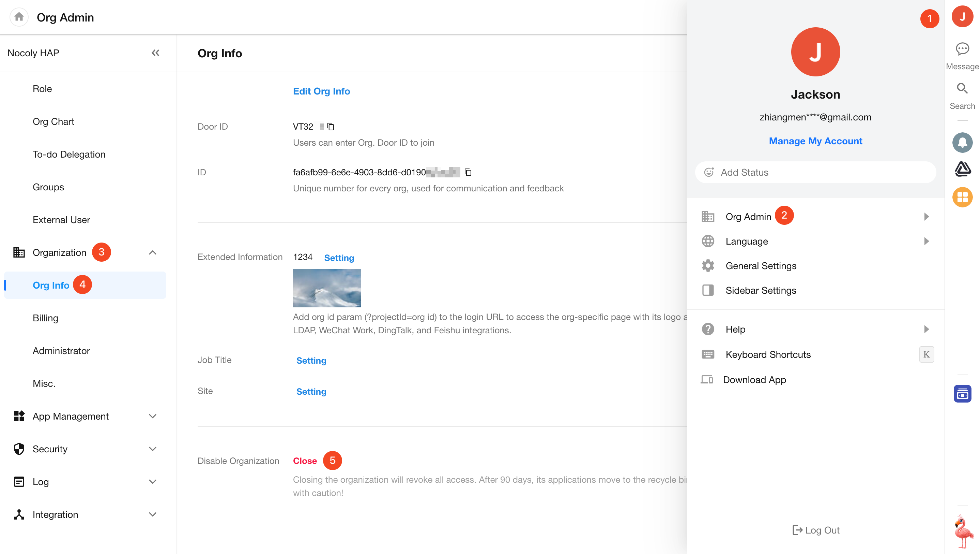The width and height of the screenshot is (980, 554).
Task: Click the snowy mountain image thumbnail
Action: point(327,288)
